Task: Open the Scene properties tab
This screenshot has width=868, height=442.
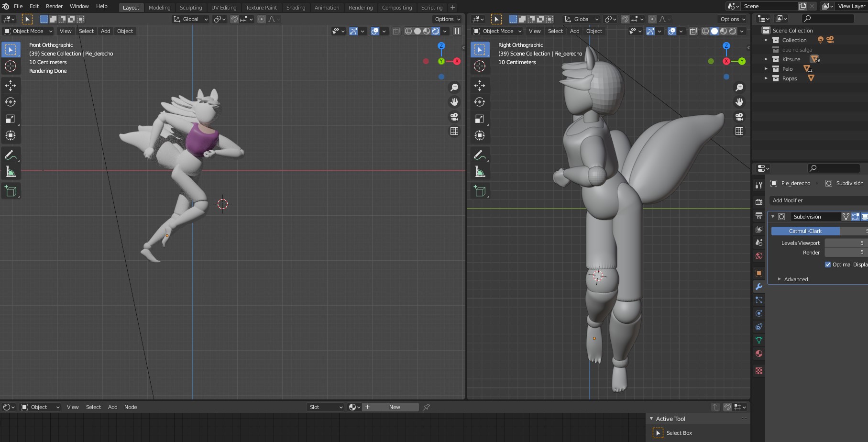Action: (x=759, y=243)
